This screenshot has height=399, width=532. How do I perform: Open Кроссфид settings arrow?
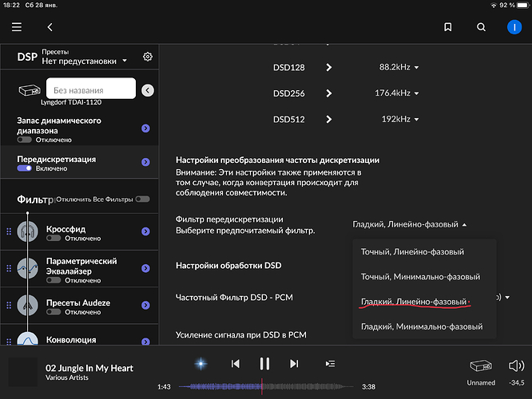[145, 231]
